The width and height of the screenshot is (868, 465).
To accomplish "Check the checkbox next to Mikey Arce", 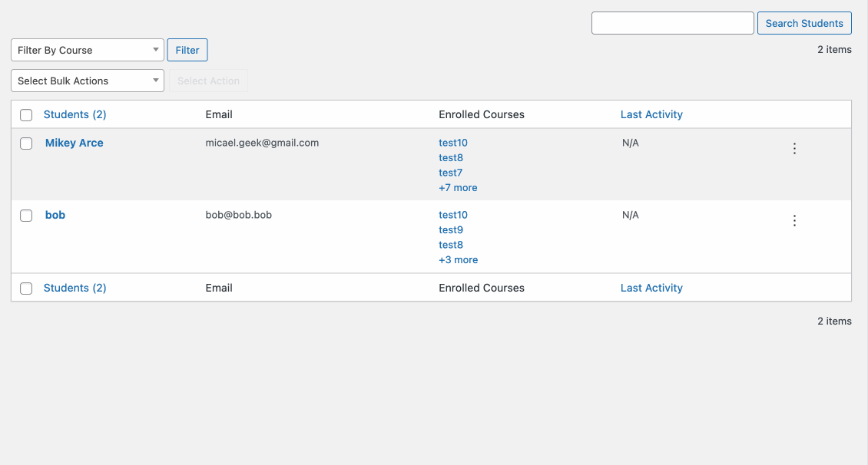I will [25, 143].
